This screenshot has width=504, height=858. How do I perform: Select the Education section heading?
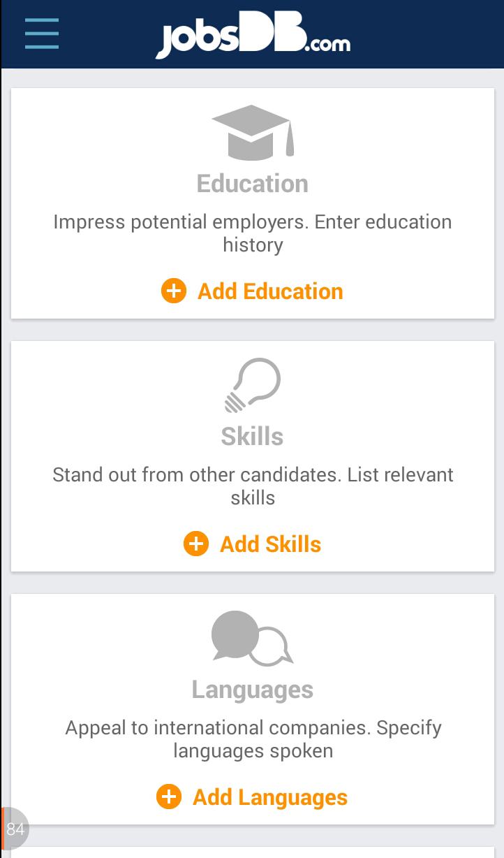coord(253,184)
